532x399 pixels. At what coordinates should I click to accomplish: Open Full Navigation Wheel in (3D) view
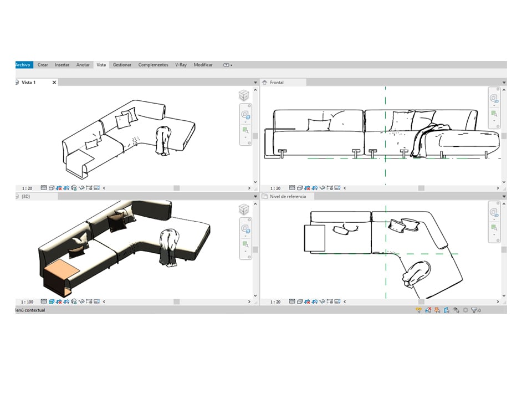coord(245,229)
